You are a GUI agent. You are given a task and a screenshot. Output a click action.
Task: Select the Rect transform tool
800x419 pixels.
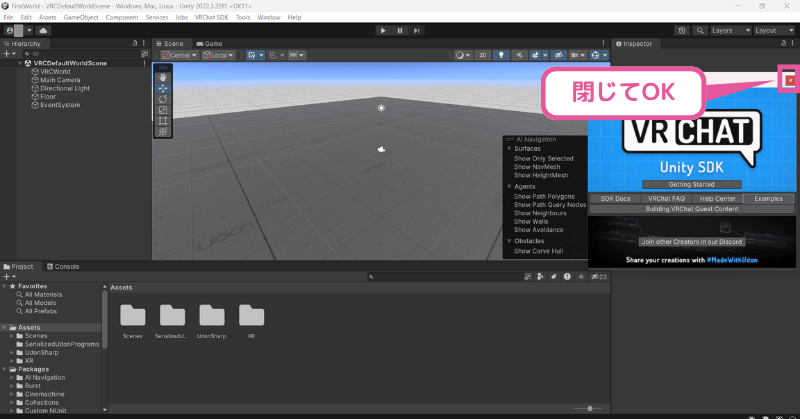163,121
